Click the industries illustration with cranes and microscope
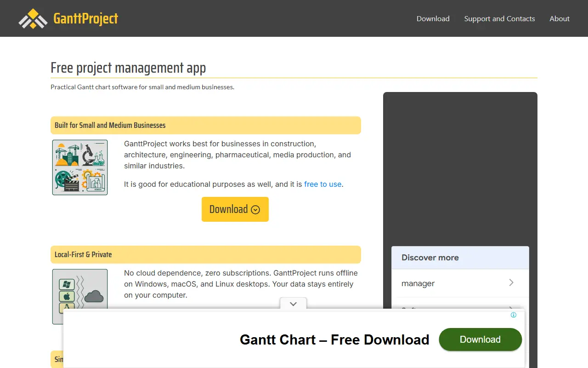Image resolution: width=588 pixels, height=368 pixels. tap(80, 167)
